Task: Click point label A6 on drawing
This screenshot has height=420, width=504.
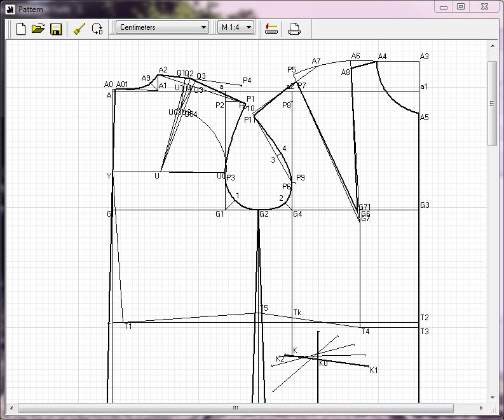Action: tap(355, 56)
